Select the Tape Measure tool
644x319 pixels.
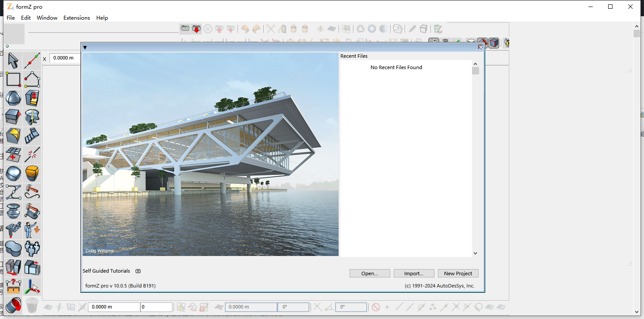13,286
